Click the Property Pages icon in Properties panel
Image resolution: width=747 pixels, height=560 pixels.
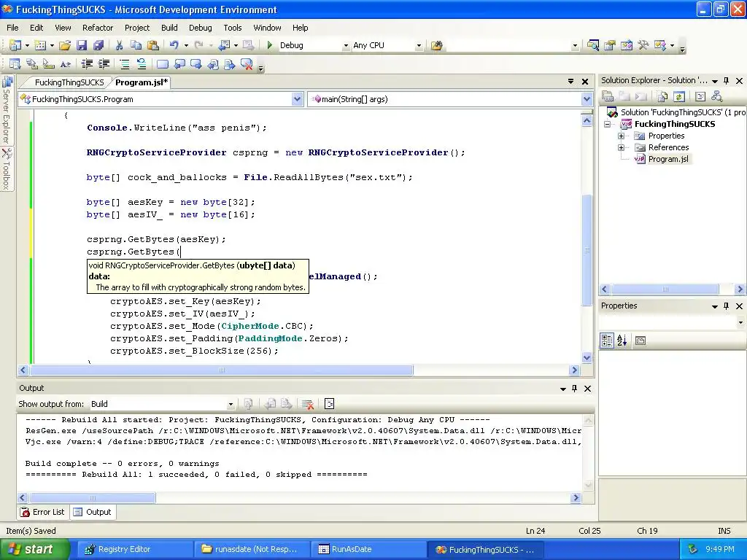click(640, 341)
